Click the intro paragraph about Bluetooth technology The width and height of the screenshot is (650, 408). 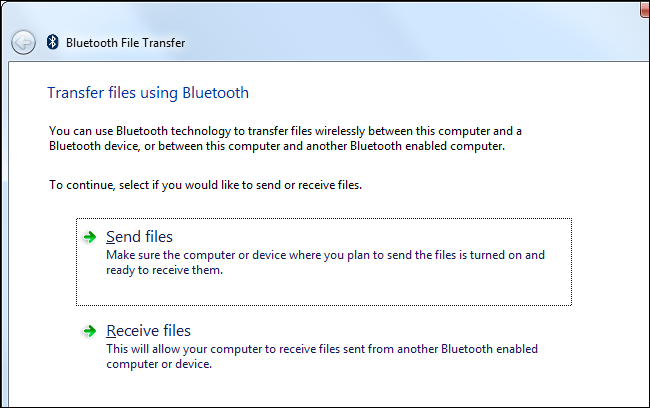285,131
